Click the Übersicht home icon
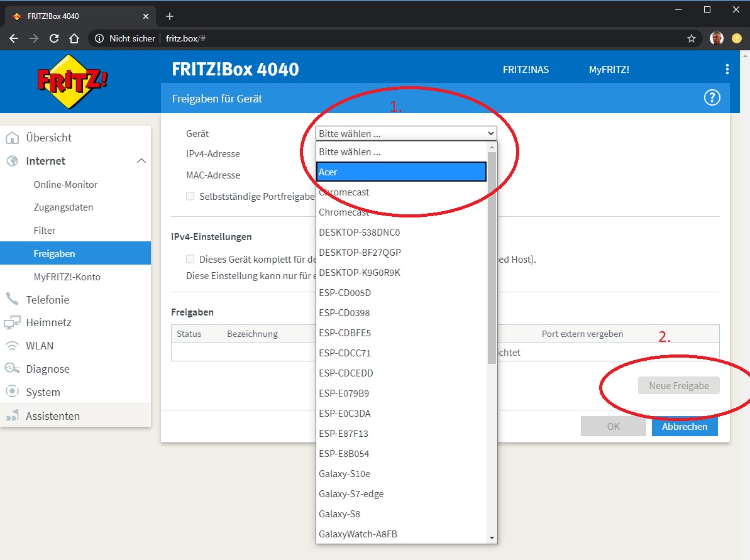The image size is (750, 560). point(12,138)
